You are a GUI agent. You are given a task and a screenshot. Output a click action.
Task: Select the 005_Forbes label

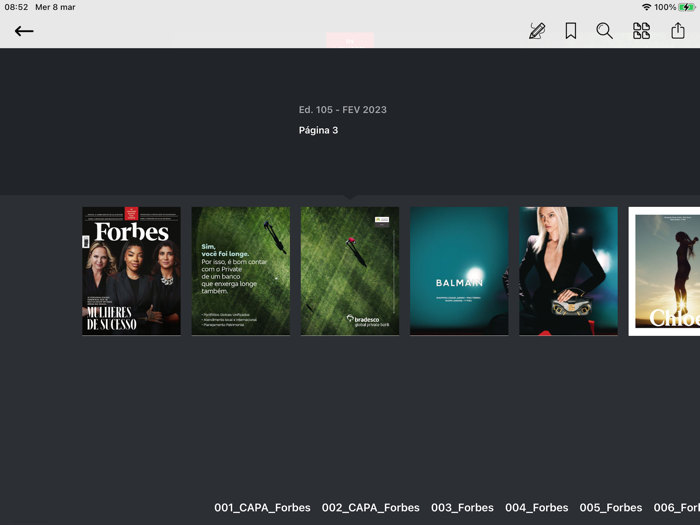611,508
